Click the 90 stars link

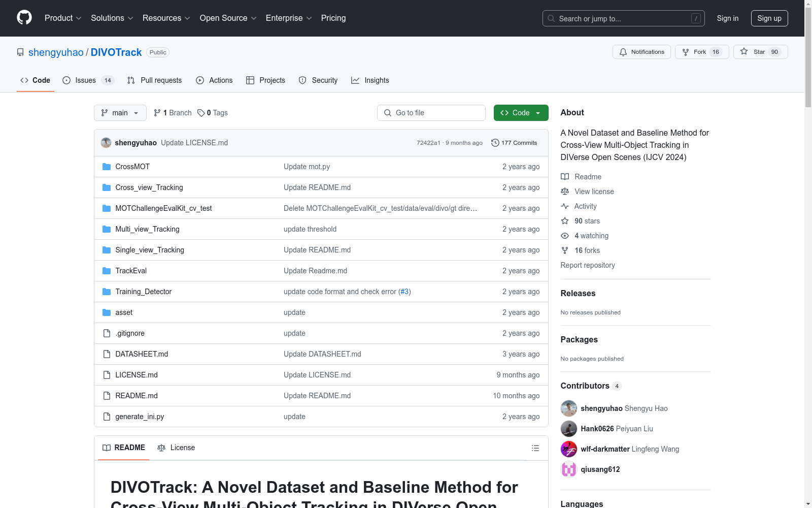click(x=587, y=221)
